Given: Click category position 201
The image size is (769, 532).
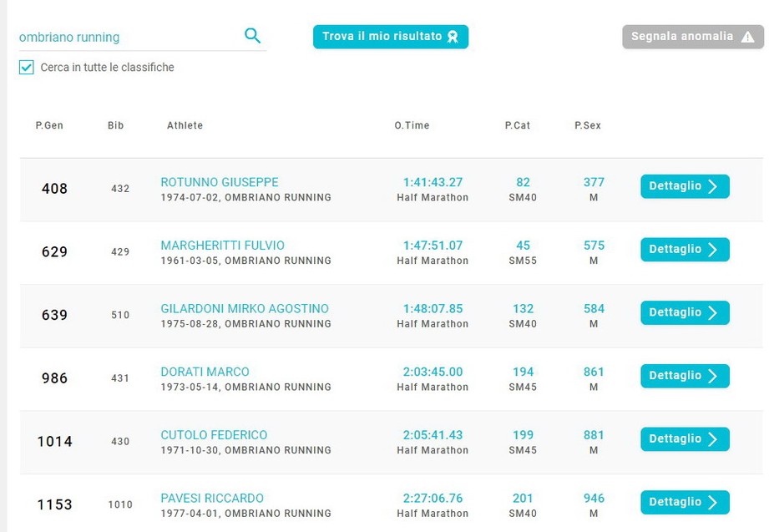Looking at the screenshot, I should point(523,498).
